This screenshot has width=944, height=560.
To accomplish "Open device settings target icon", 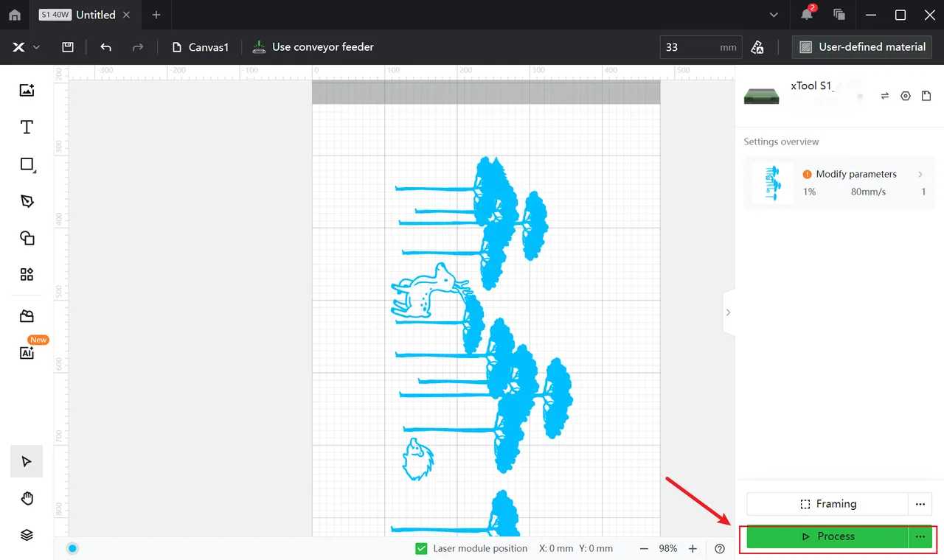I will [906, 96].
